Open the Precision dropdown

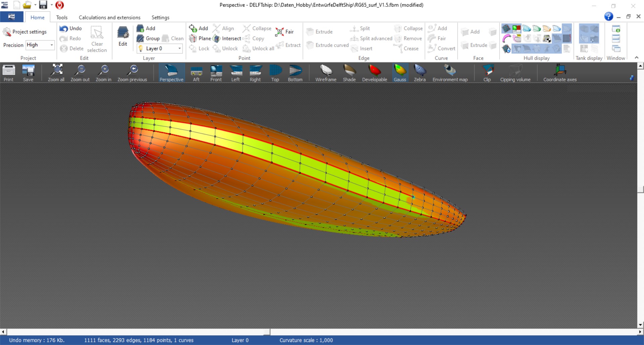click(52, 45)
